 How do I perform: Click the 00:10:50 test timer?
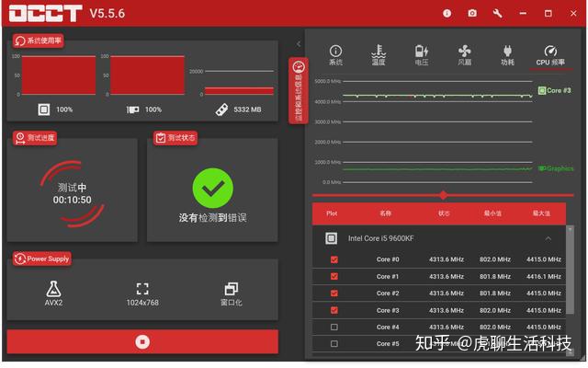(72, 200)
